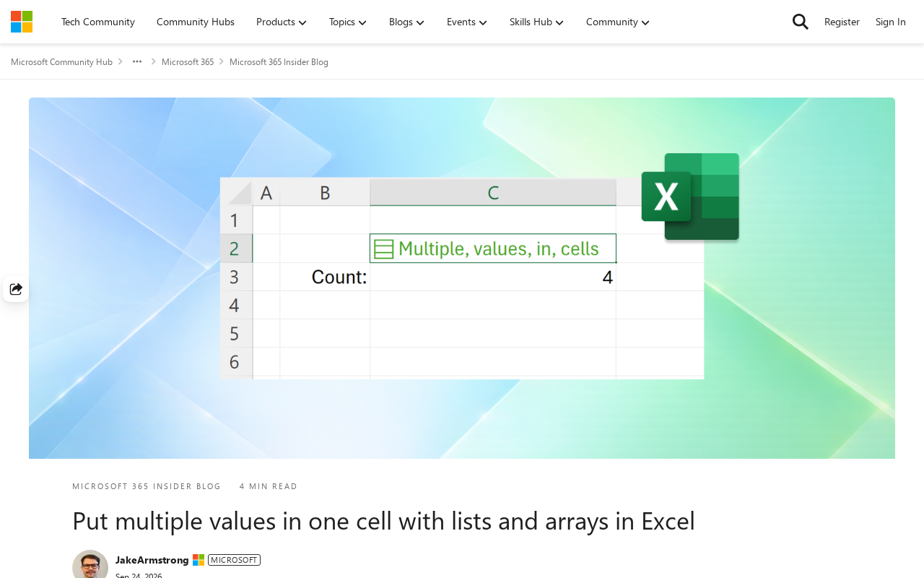Expand the breadcrumb ellipsis menu
The width and height of the screenshot is (924, 578).
[137, 62]
